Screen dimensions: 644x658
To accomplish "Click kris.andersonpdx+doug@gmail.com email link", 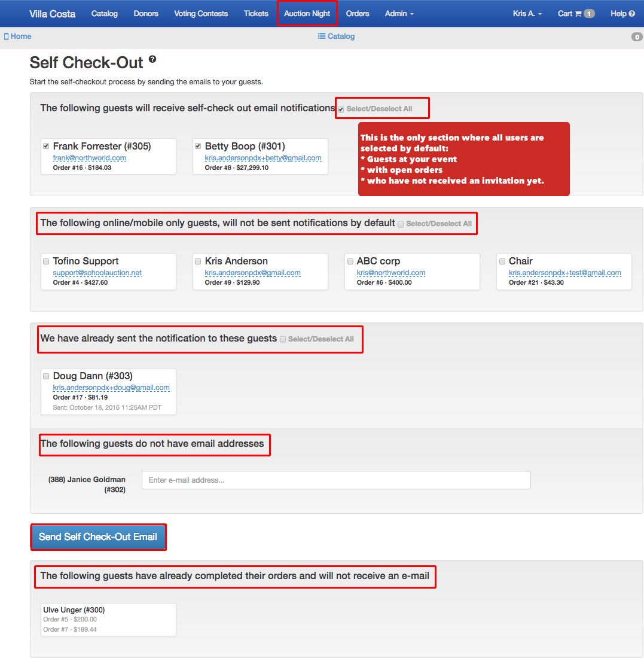I will pyautogui.click(x=111, y=388).
